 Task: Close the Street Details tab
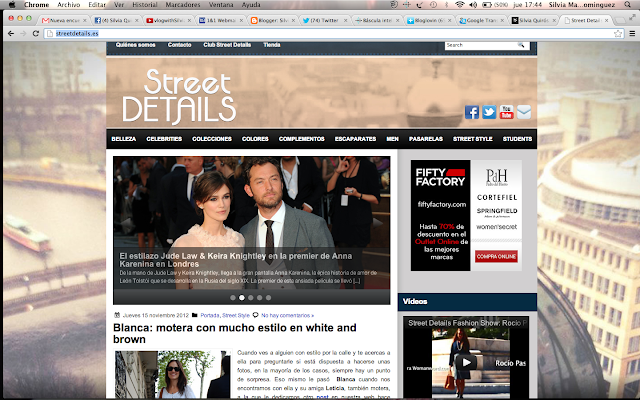tap(607, 20)
